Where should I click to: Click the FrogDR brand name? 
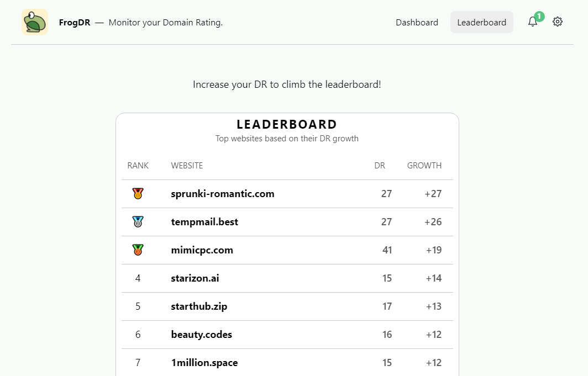tap(75, 23)
